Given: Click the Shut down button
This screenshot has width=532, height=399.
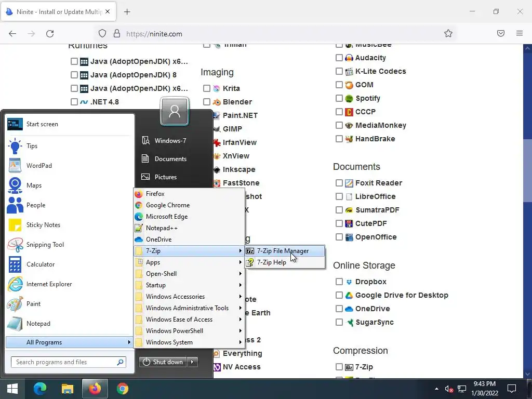Looking at the screenshot, I should coord(163,362).
